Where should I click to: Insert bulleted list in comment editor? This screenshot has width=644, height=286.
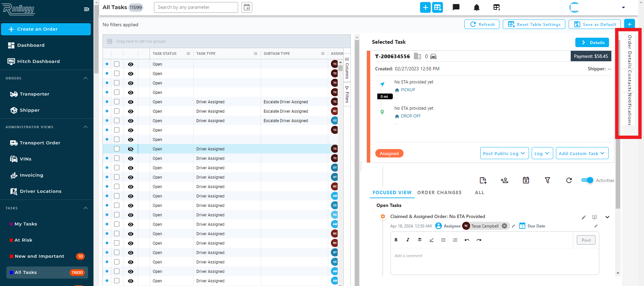pos(443,240)
